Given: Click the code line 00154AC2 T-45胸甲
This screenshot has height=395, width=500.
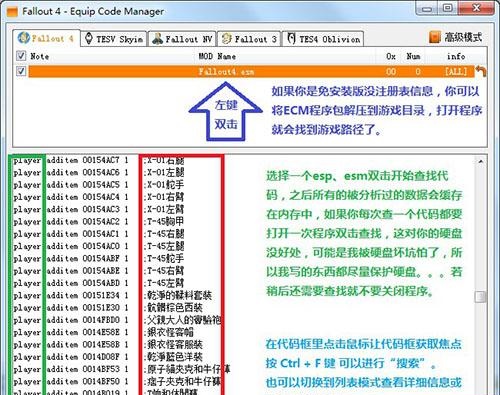Looking at the screenshot, I should coord(99,222).
